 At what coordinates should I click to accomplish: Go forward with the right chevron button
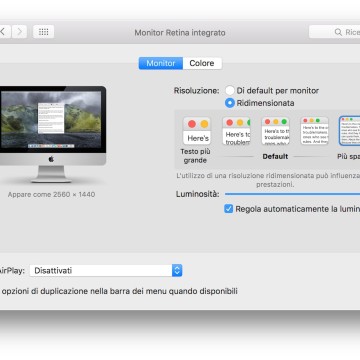pos(19,32)
